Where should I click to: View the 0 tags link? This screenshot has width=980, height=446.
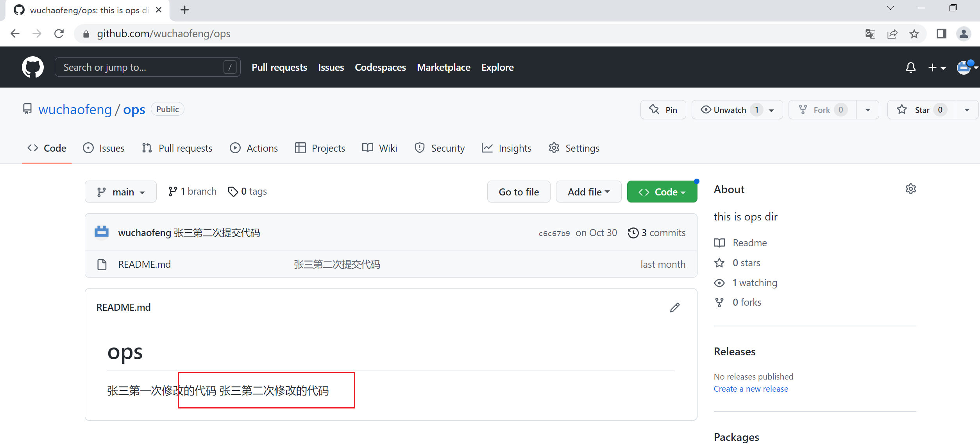(x=247, y=192)
